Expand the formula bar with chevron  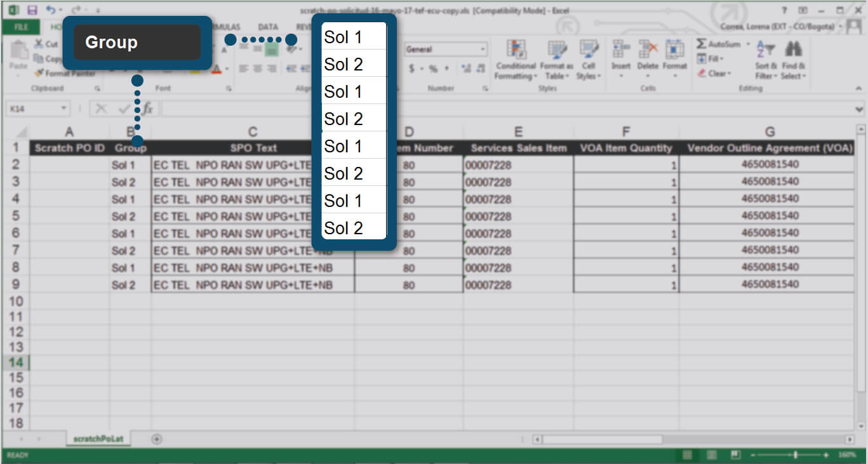tap(860, 109)
